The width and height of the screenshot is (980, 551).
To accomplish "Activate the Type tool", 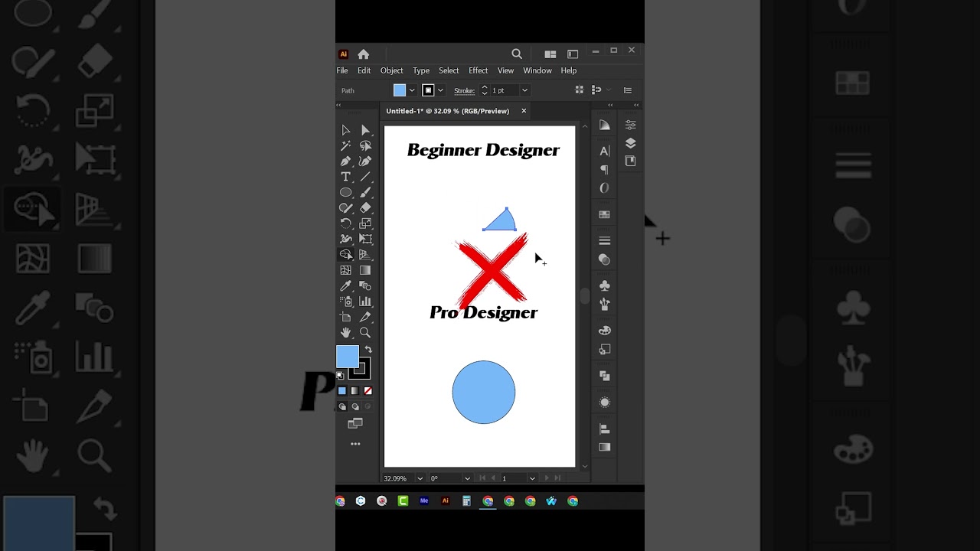I will (345, 177).
